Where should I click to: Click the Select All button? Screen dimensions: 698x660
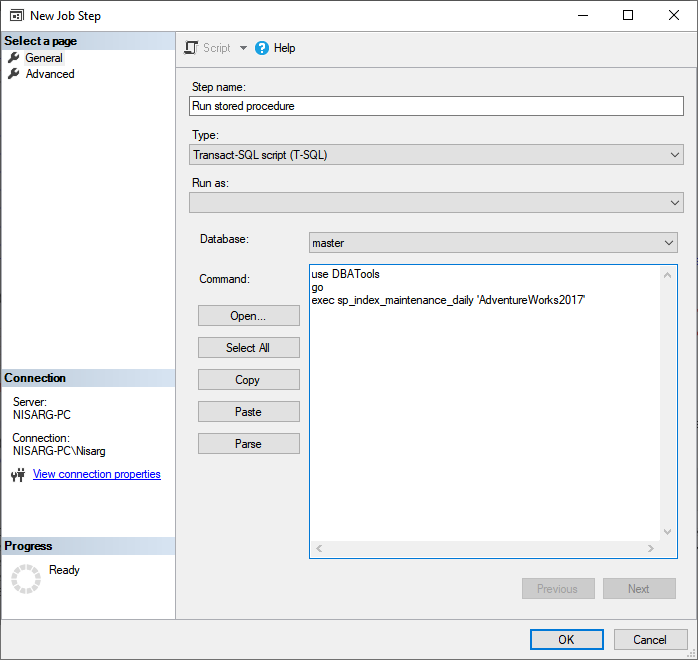[x=248, y=348]
